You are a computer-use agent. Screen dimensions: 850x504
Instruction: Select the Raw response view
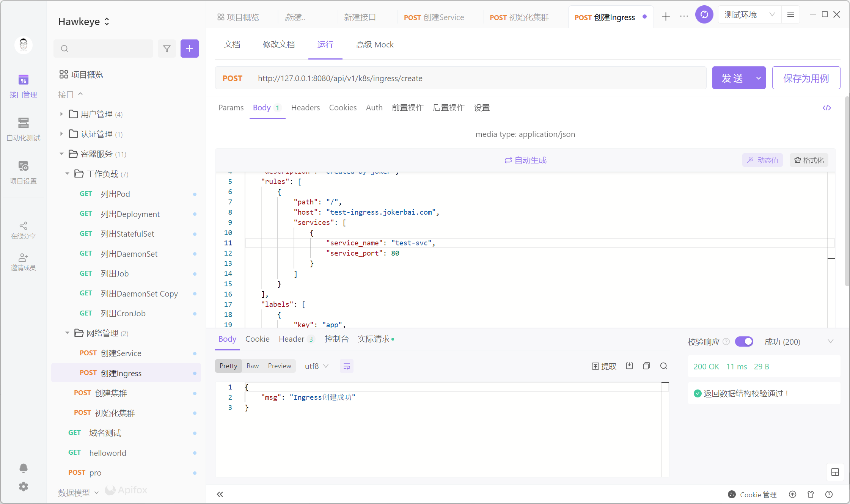[253, 366]
